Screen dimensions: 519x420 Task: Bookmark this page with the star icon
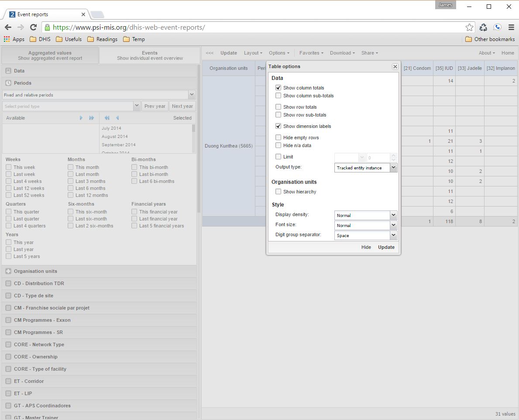point(469,28)
